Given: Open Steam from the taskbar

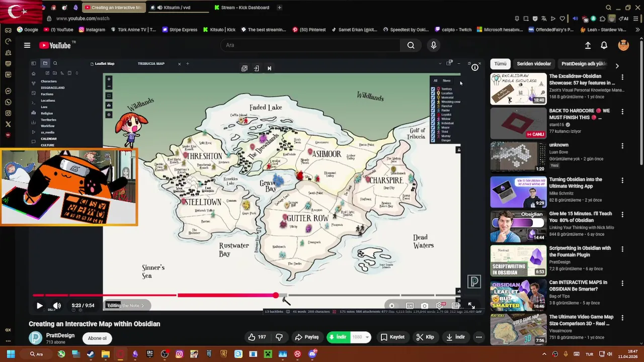Looking at the screenshot, I should coord(91,354).
